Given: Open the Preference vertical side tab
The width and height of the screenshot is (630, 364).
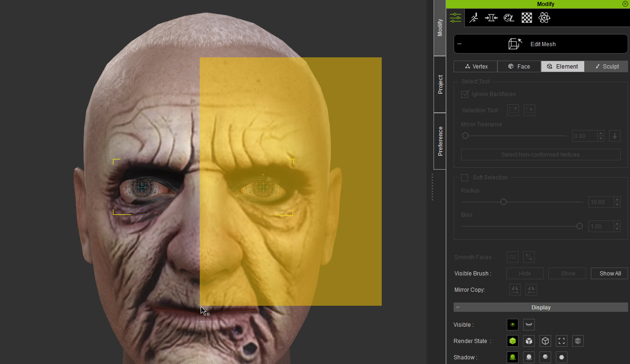Looking at the screenshot, I should pyautogui.click(x=440, y=141).
